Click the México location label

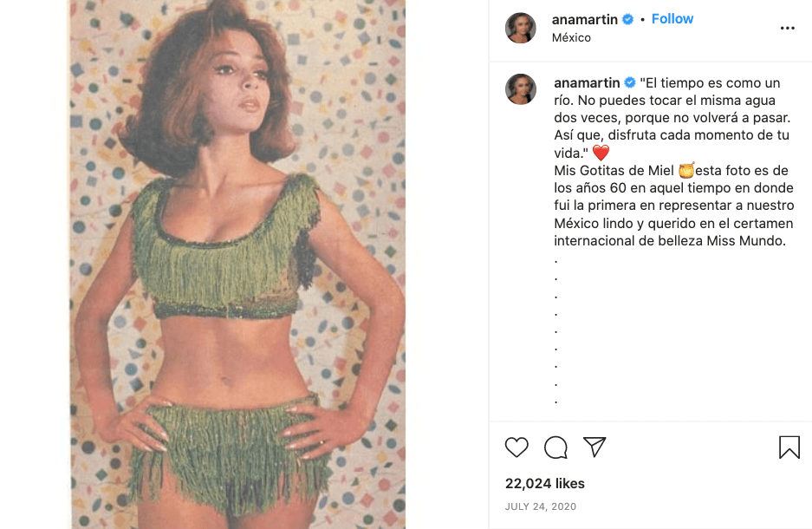(573, 38)
